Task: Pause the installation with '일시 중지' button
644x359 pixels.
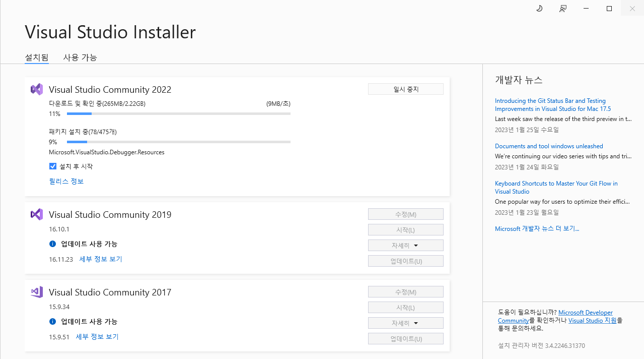Action: [x=405, y=89]
